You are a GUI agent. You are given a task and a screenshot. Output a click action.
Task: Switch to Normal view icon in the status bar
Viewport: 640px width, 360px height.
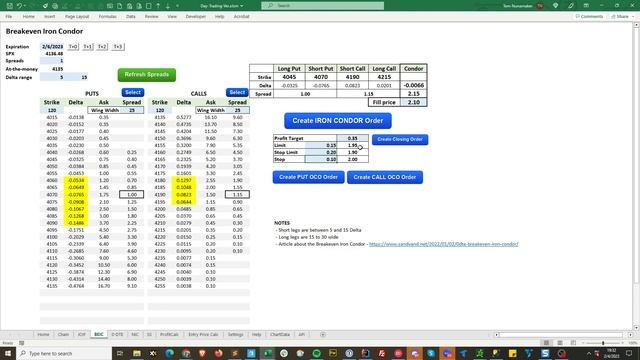point(546,343)
